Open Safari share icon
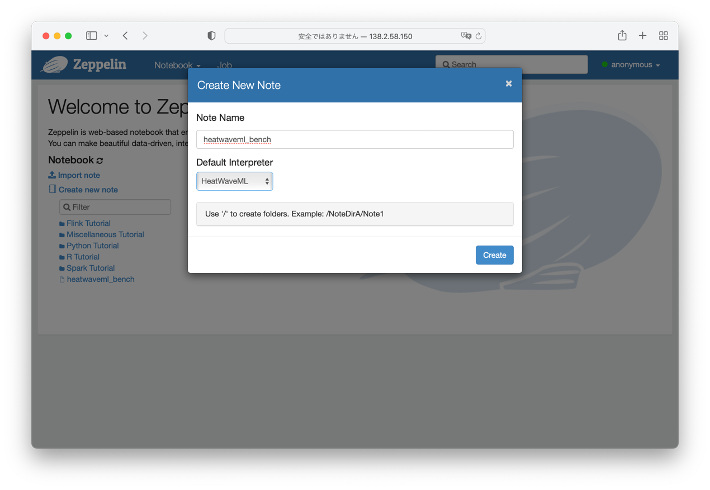710x490 pixels. [622, 35]
